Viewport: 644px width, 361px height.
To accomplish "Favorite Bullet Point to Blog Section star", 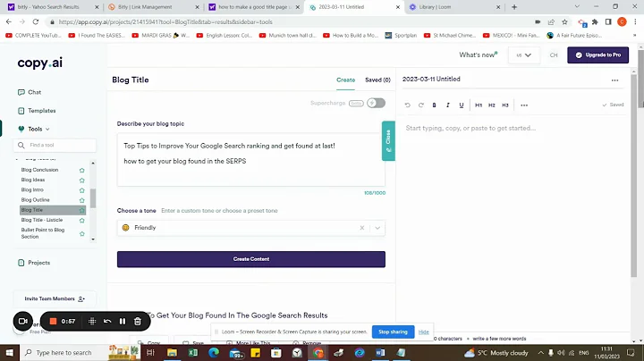I will 81,234.
